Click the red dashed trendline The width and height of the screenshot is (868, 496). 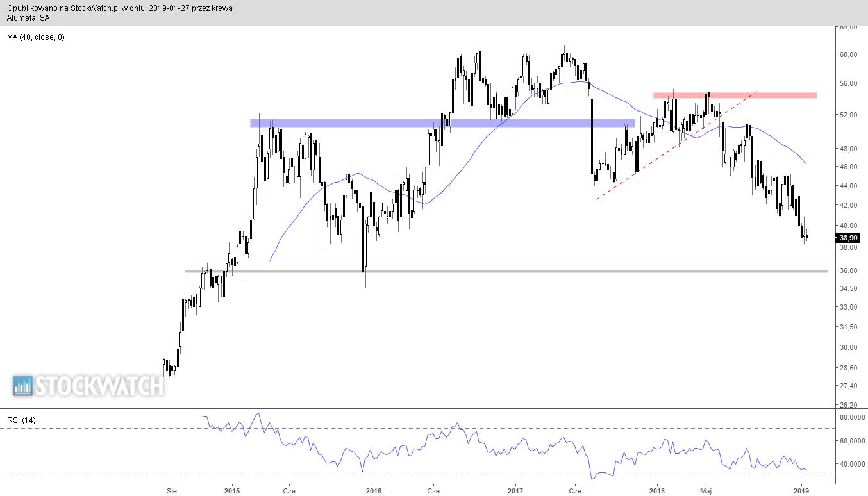(x=677, y=145)
